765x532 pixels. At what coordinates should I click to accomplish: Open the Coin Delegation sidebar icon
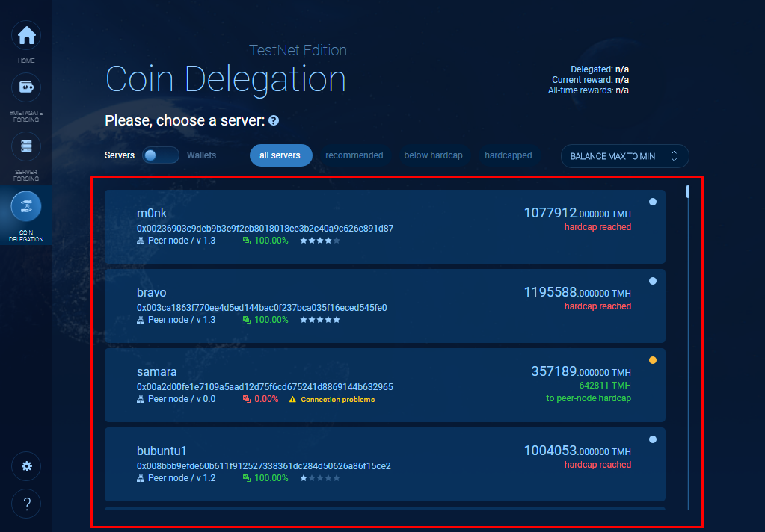(26, 206)
